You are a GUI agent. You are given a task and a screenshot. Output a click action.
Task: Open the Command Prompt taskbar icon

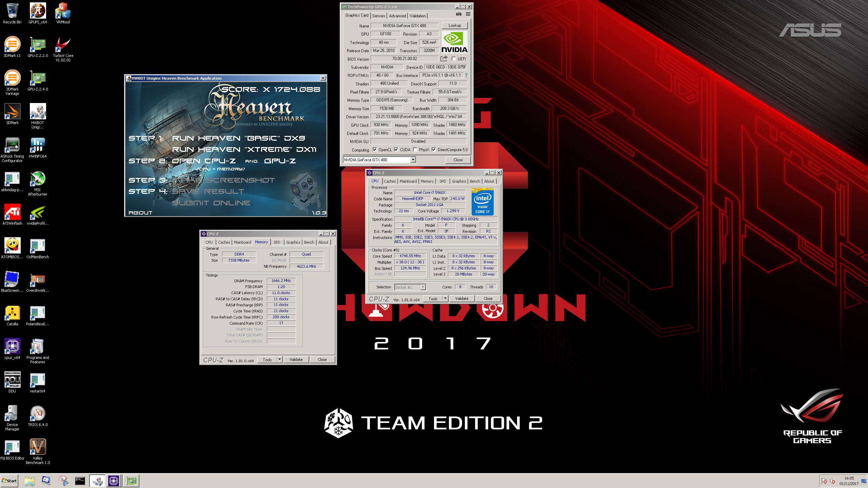pyautogui.click(x=80, y=481)
